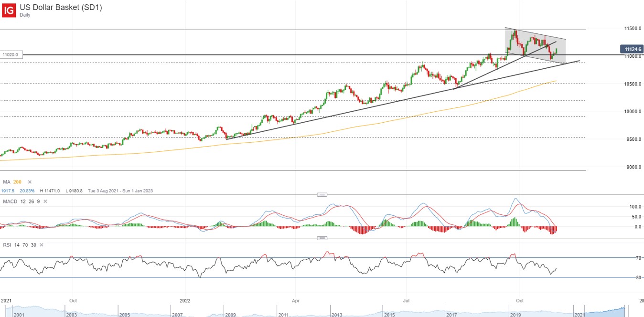Click 2009 on the overview timeline
The width and height of the screenshot is (644, 317).
[231, 315]
